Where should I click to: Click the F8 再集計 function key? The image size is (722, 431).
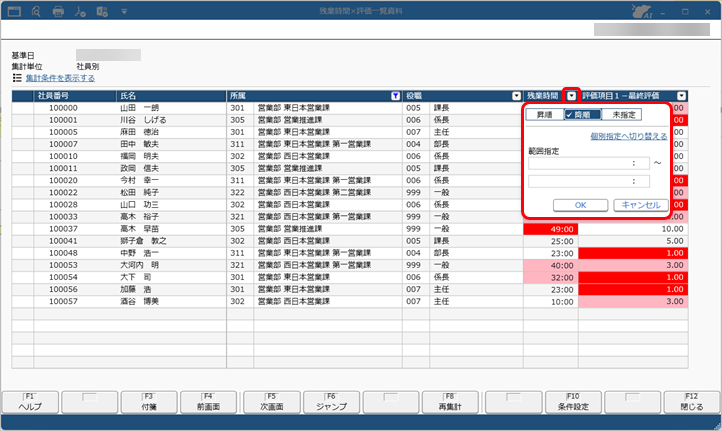tap(450, 402)
